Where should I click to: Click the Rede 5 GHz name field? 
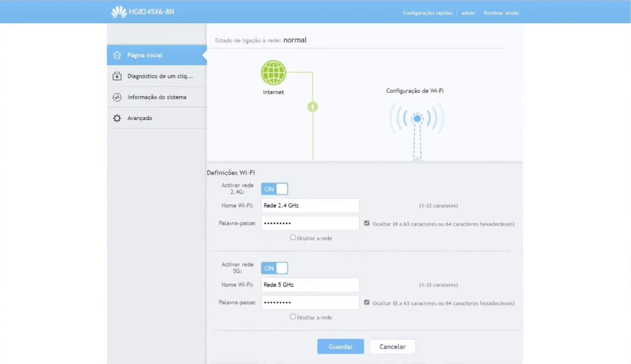pyautogui.click(x=310, y=285)
